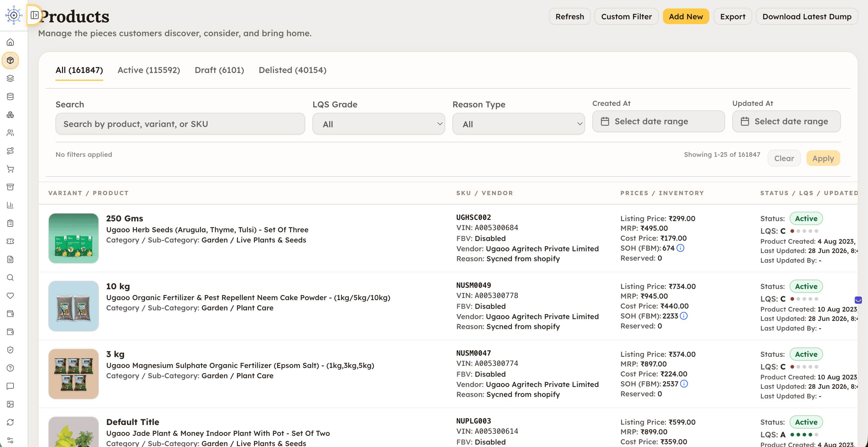Image resolution: width=868 pixels, height=447 pixels.
Task: Open the users icon in sidebar
Action: click(x=11, y=133)
